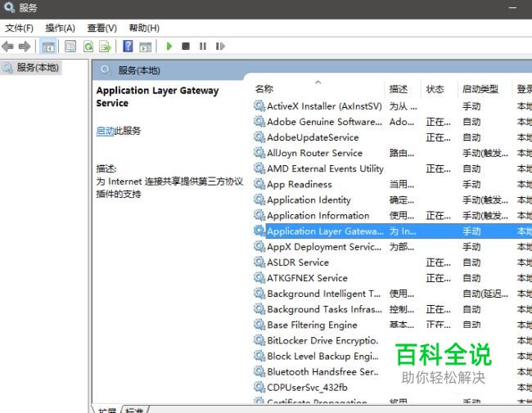The width and height of the screenshot is (532, 413).
Task: Click gear icon of ATKGFNEX Service row
Action: [259, 277]
